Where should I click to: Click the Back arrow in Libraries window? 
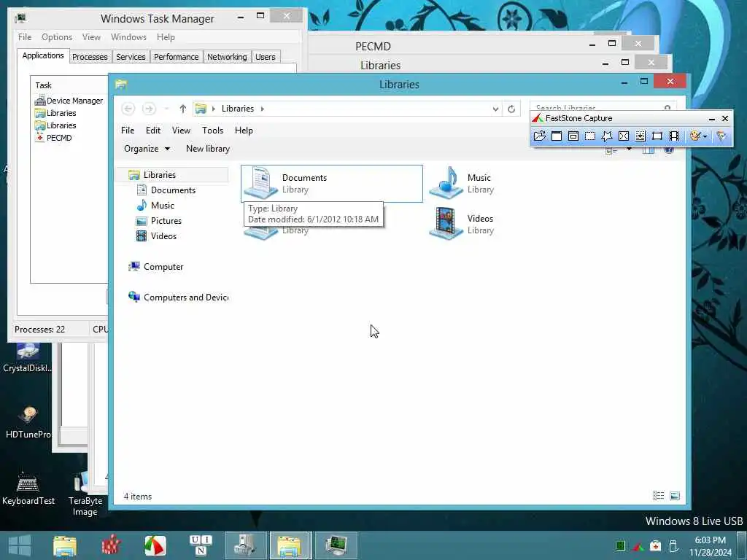click(128, 109)
